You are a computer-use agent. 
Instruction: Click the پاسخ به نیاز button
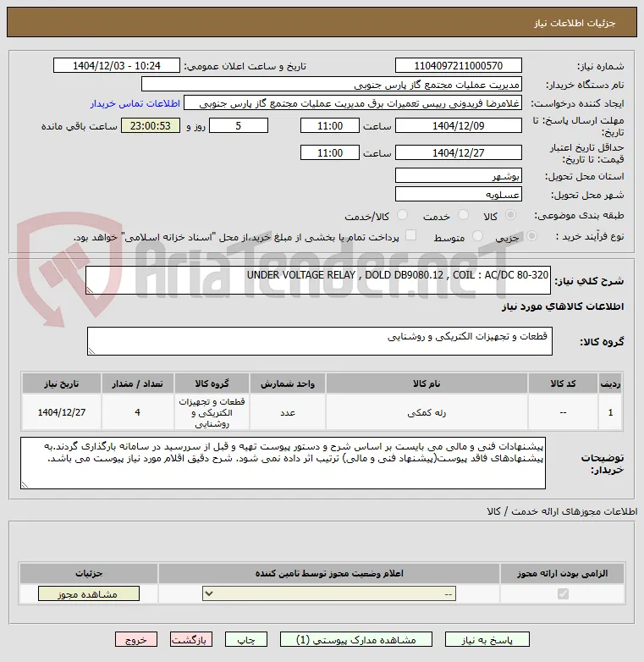pos(487,640)
